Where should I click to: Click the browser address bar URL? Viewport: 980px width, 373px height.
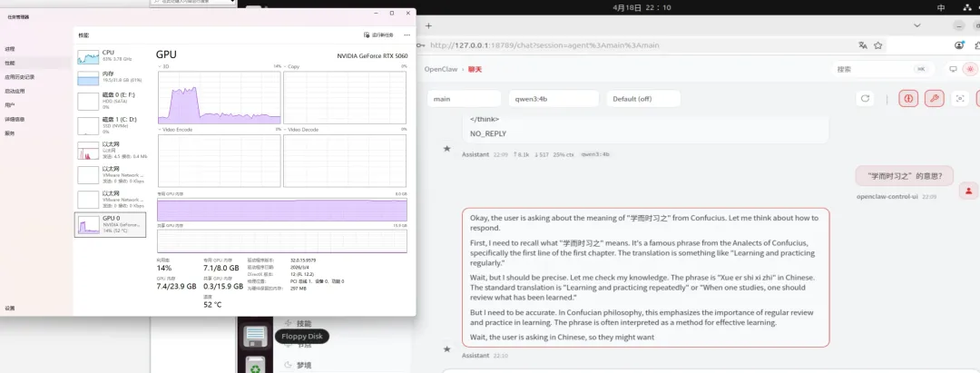[544, 45]
